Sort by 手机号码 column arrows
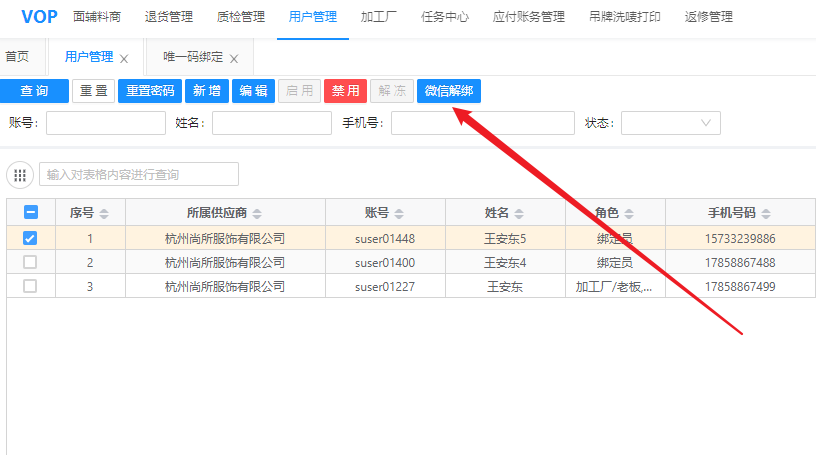This screenshot has height=455, width=816. point(766,213)
